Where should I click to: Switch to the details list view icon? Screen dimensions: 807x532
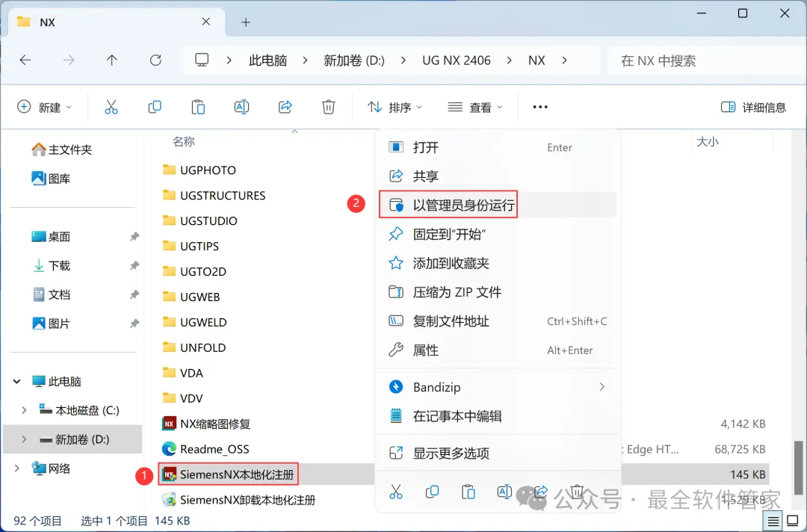[x=773, y=522]
